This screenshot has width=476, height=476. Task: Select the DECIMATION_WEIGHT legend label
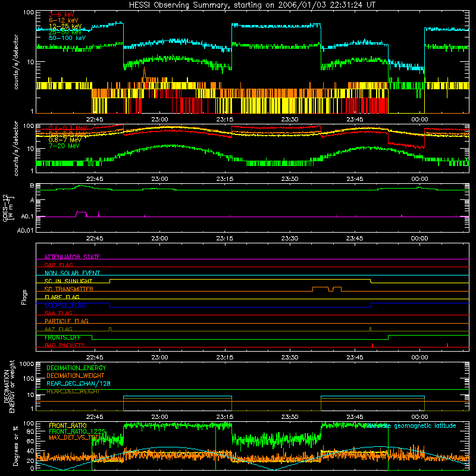(76, 375)
